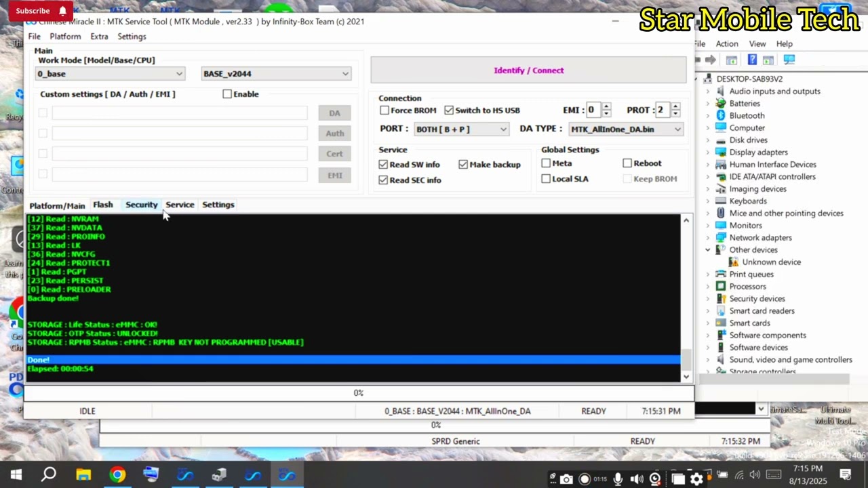
Task: Click the Auth button
Action: (x=334, y=134)
